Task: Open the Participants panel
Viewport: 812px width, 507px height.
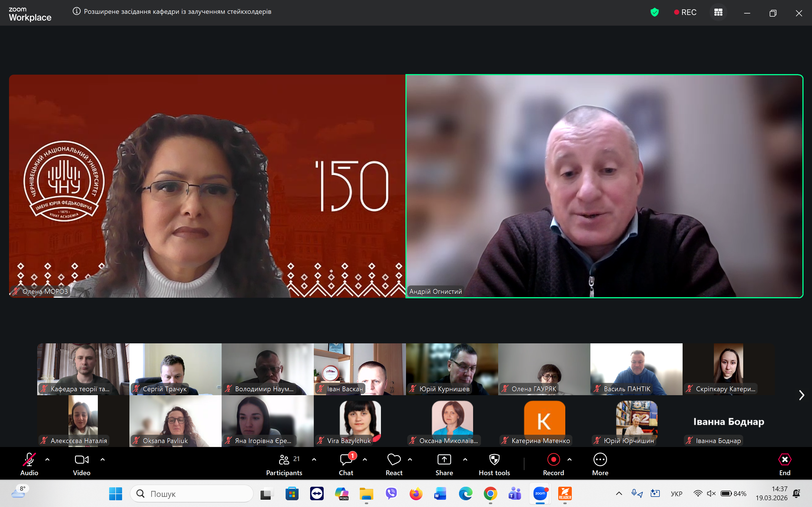Action: coord(284,464)
